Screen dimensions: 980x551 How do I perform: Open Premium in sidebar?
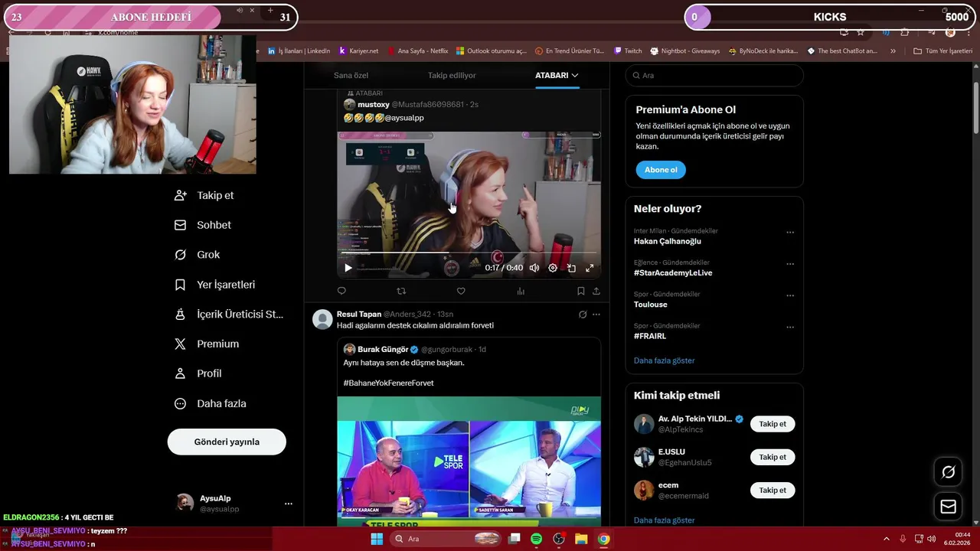click(207, 344)
